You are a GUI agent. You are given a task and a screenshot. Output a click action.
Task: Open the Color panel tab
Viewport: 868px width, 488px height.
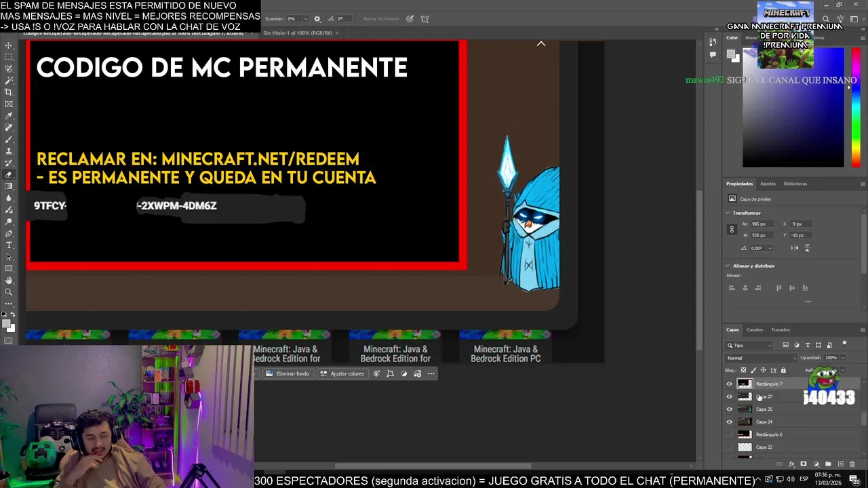pyautogui.click(x=732, y=37)
